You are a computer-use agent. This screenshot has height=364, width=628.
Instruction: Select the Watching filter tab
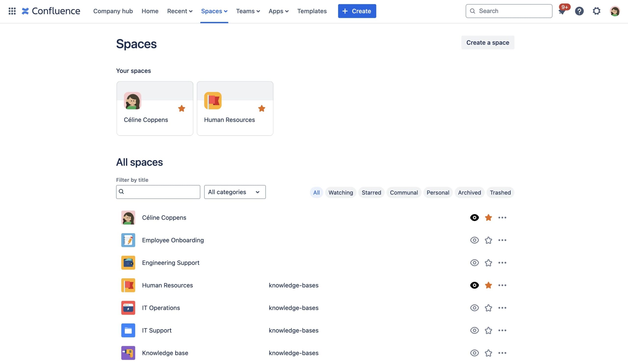[340, 192]
